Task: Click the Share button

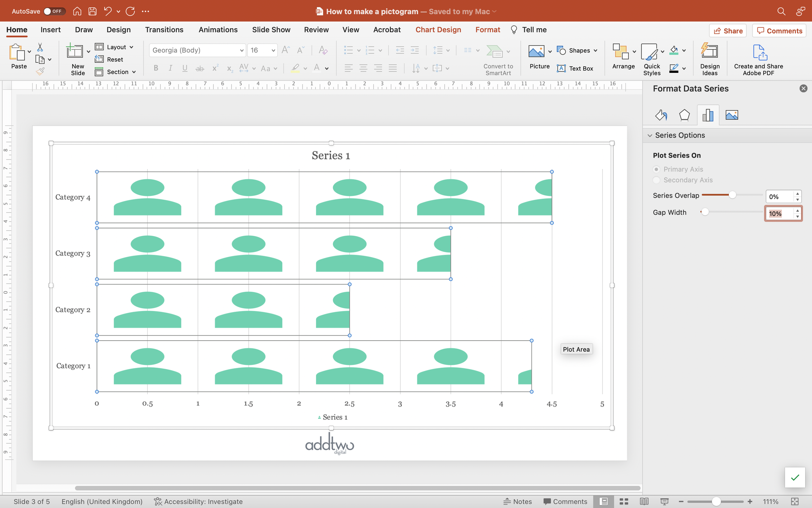Action: (x=728, y=31)
